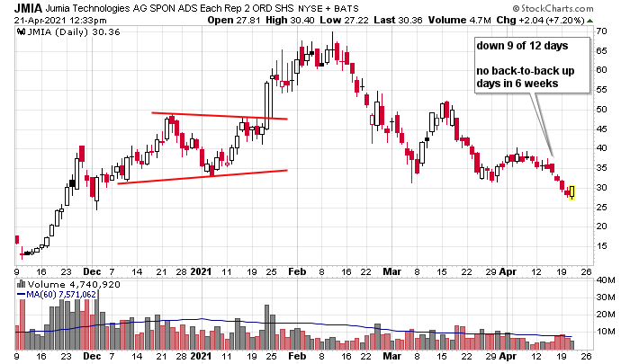This screenshot has height=364, width=630.
Task: Click the Last 30.36 value in header
Action: tap(398, 20)
